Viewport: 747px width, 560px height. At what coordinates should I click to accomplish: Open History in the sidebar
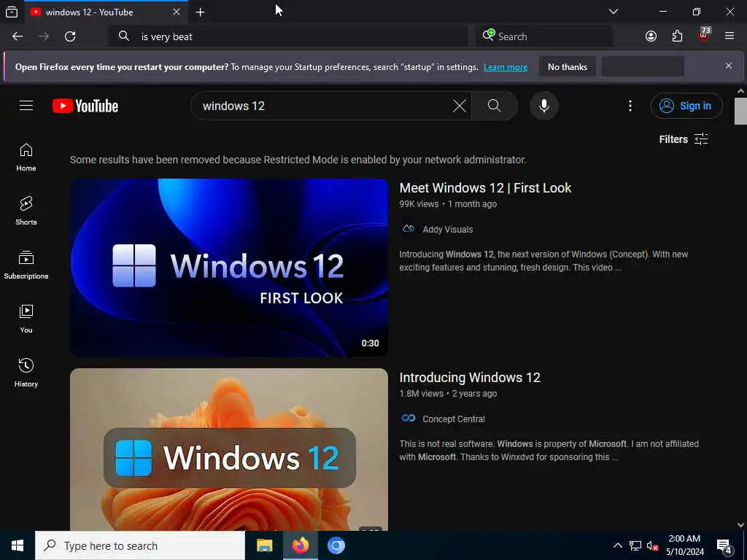tap(26, 373)
